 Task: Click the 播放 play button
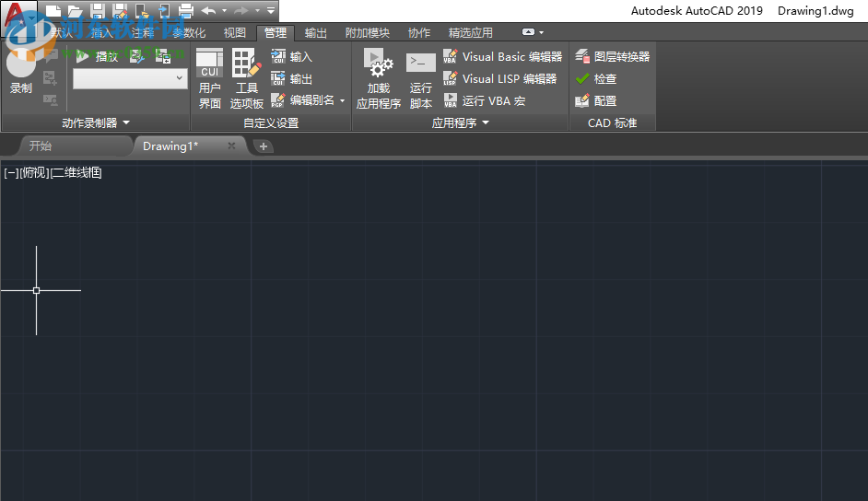pos(97,56)
